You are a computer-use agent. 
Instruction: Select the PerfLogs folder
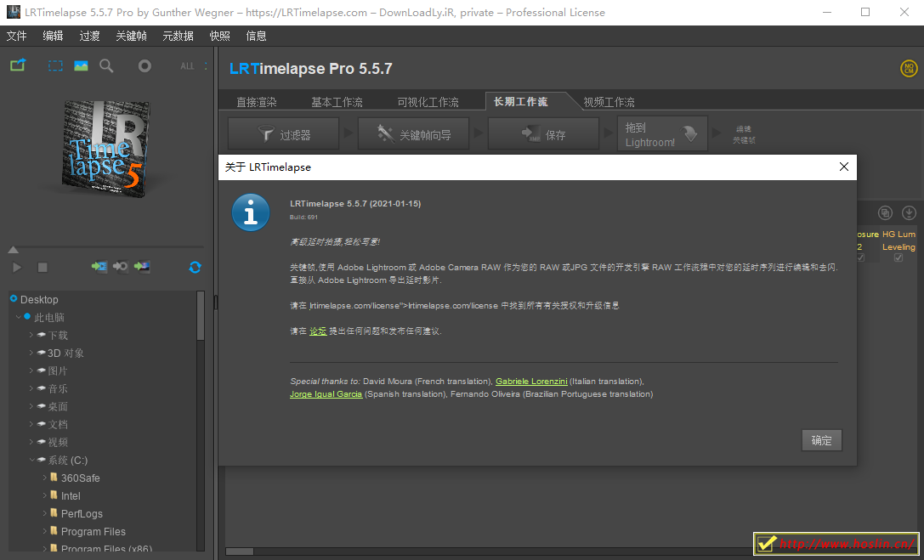82,513
